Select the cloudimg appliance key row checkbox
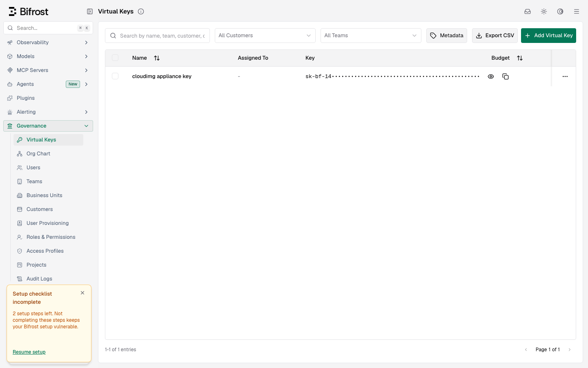The image size is (588, 368). (x=115, y=76)
